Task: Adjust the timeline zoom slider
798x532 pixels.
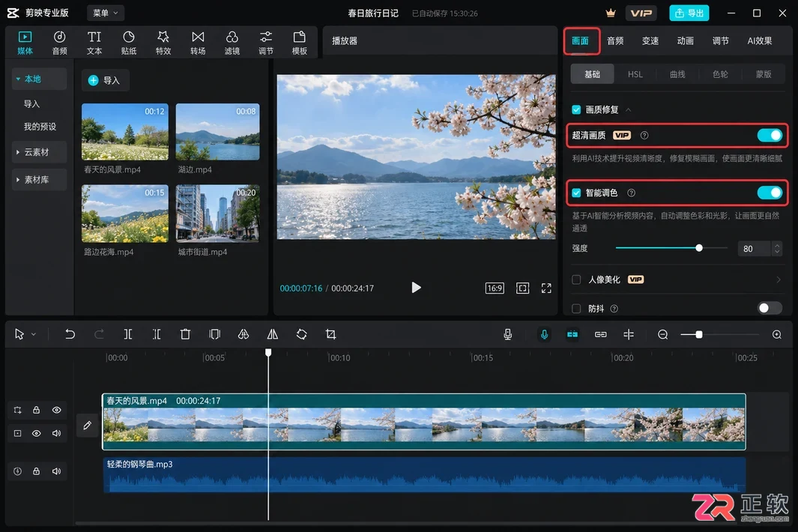Action: click(699, 334)
